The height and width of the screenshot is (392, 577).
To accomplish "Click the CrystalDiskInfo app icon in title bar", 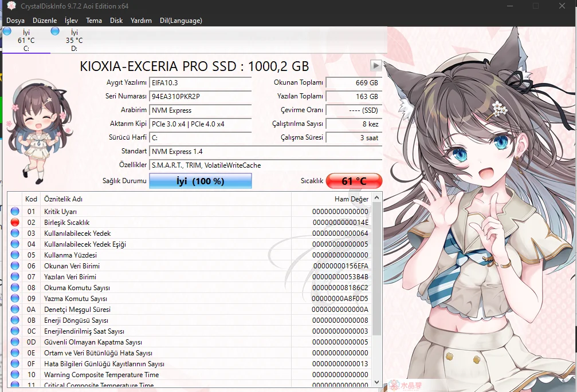I will pyautogui.click(x=11, y=6).
